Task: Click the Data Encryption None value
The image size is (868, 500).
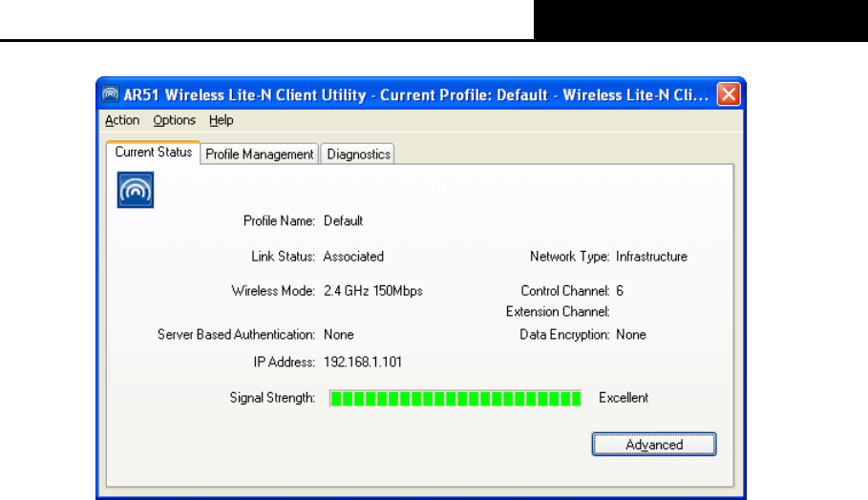Action: tap(631, 335)
